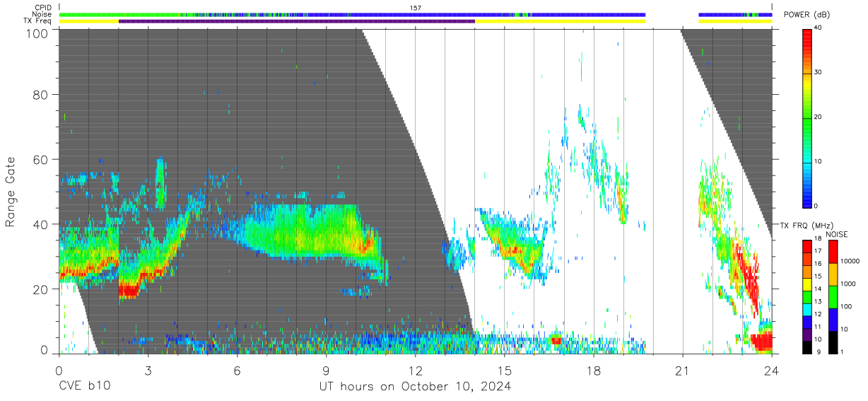The height and width of the screenshot is (401, 868).
Task: Click the TX FRQ (MHz) color scale
Action: click(807, 296)
